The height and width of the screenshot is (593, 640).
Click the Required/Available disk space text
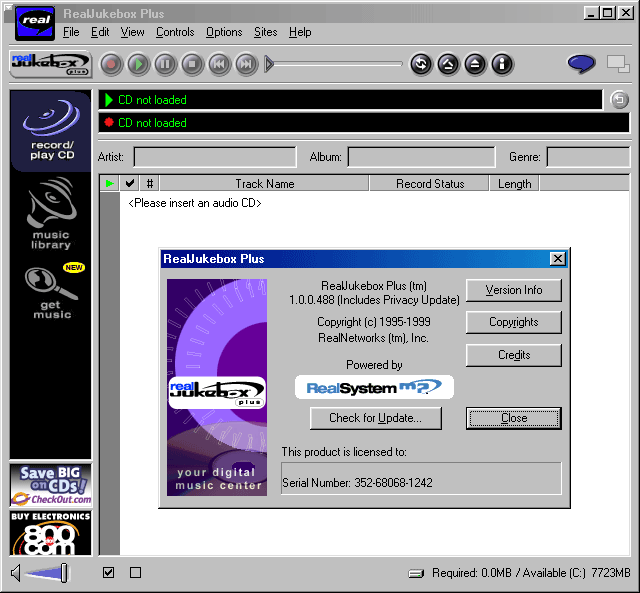coord(531,573)
